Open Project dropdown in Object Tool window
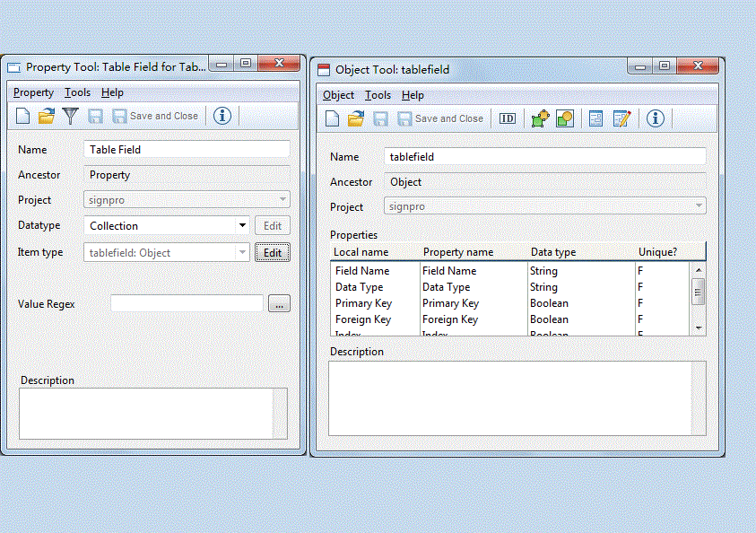Screen dimensions: 756x533 point(698,206)
